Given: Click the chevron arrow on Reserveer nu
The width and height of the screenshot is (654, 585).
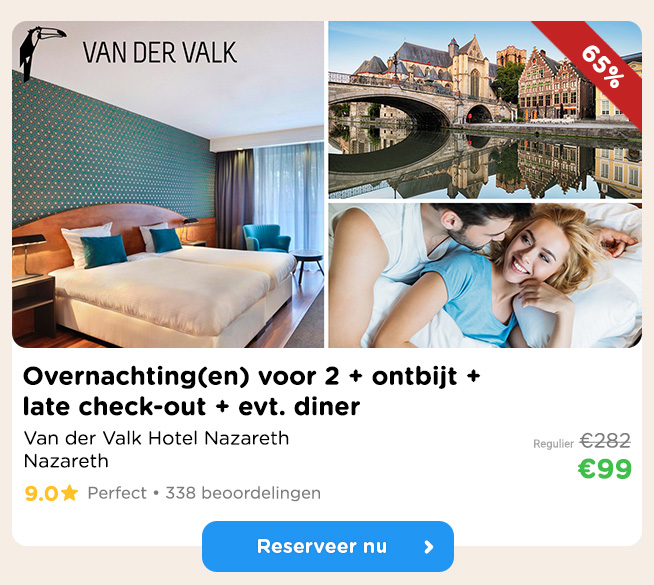Looking at the screenshot, I should point(429,547).
